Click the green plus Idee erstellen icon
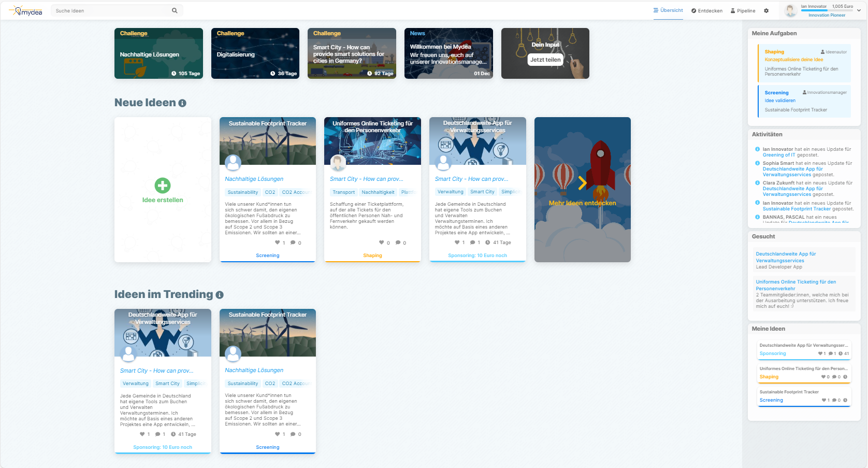The width and height of the screenshot is (868, 468). pyautogui.click(x=163, y=186)
